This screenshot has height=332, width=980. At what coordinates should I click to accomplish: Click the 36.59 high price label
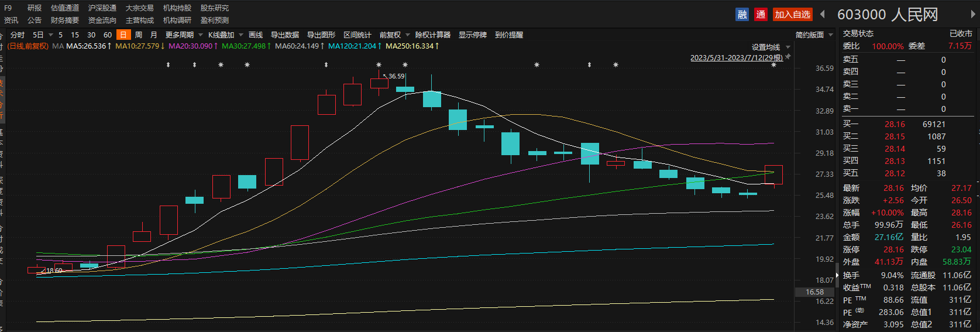tap(396, 76)
